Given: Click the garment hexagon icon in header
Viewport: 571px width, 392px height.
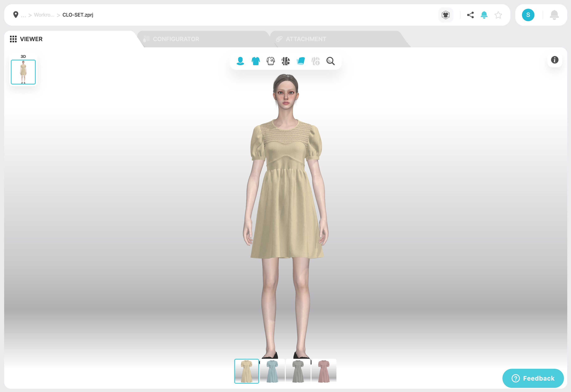Looking at the screenshot, I should coord(445,15).
